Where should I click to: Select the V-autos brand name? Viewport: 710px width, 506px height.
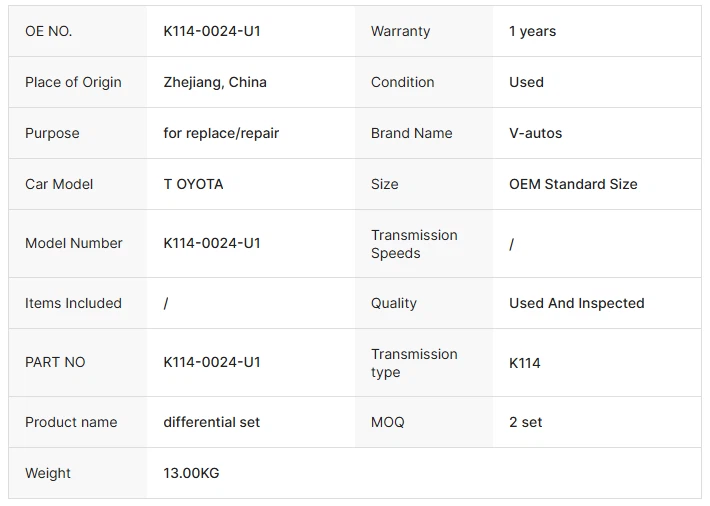[x=535, y=133]
